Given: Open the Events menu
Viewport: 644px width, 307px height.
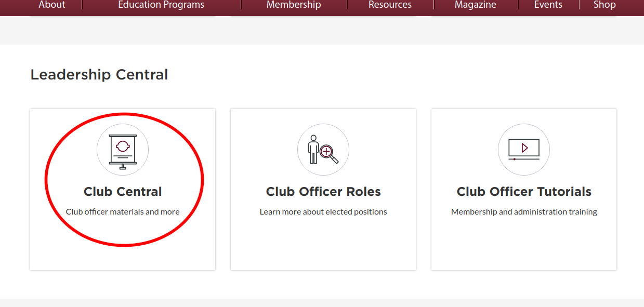Looking at the screenshot, I should pos(548,5).
